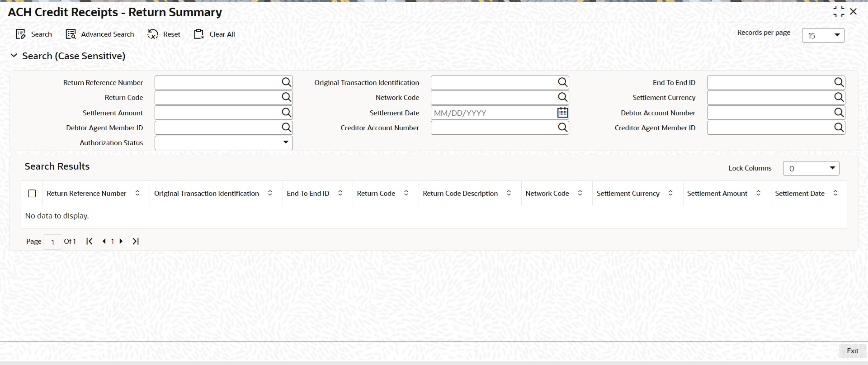The height and width of the screenshot is (365, 868).
Task: Open lookup for Creditor Agent Member ID
Action: [x=839, y=128]
